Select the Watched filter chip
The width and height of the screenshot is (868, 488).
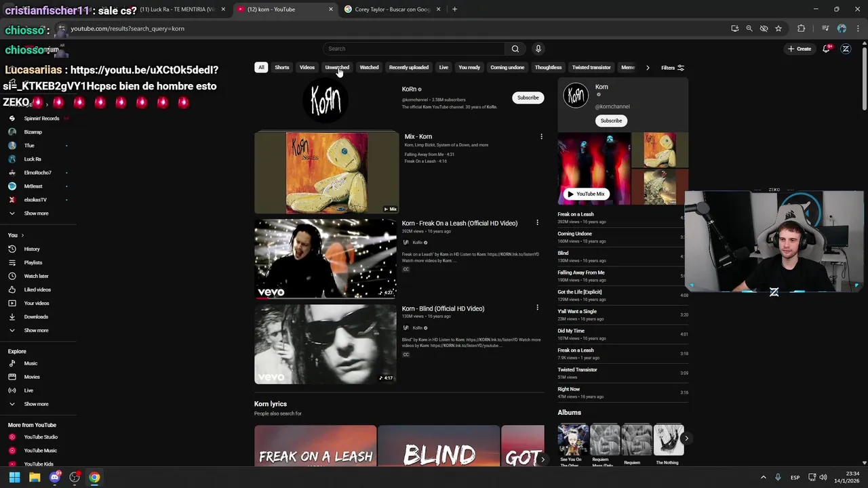click(x=369, y=68)
